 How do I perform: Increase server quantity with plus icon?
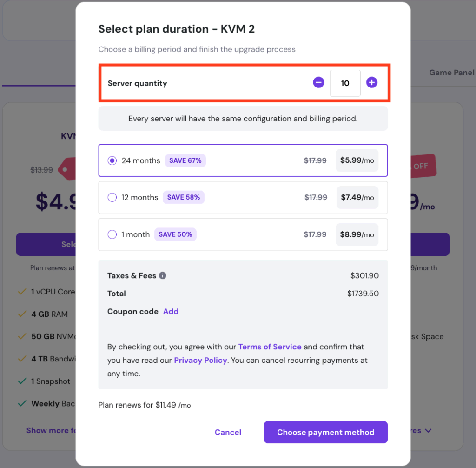tap(371, 83)
